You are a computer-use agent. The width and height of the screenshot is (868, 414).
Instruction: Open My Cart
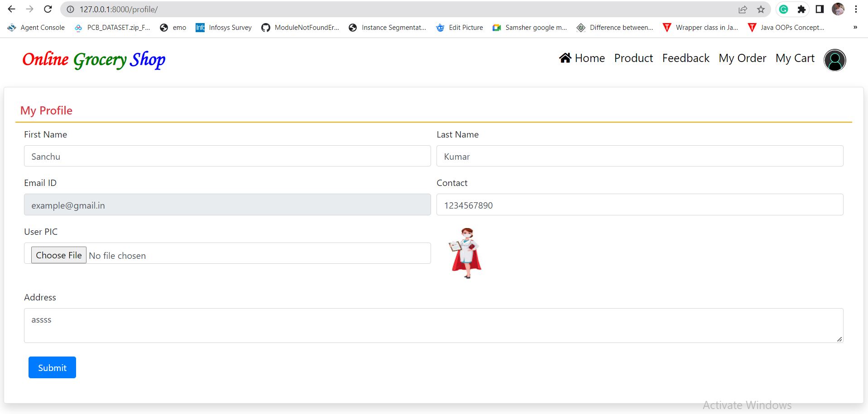pos(795,58)
